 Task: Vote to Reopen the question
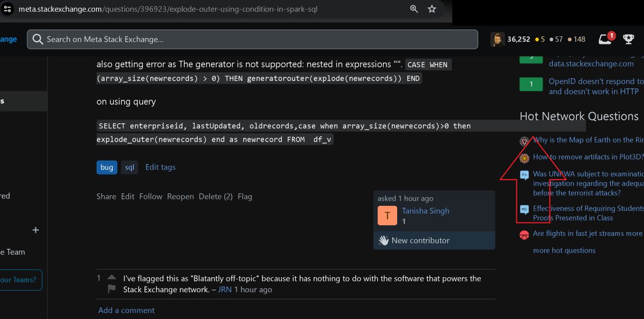point(180,197)
